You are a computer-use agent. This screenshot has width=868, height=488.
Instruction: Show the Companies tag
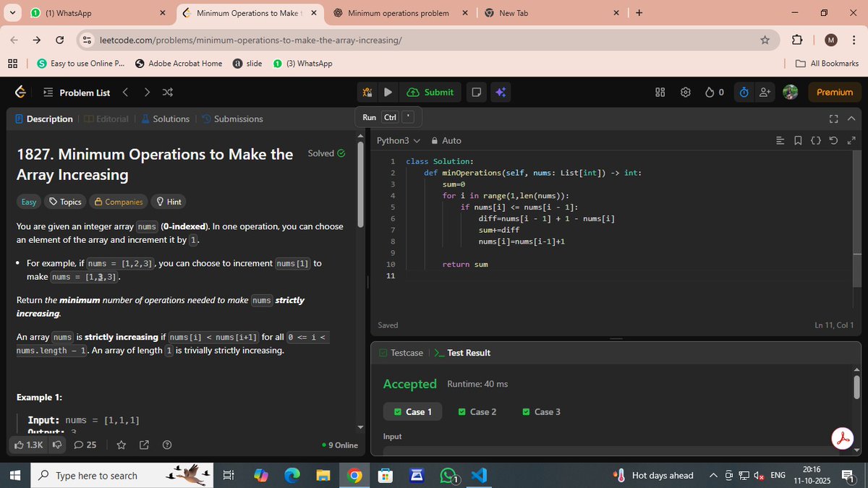119,202
